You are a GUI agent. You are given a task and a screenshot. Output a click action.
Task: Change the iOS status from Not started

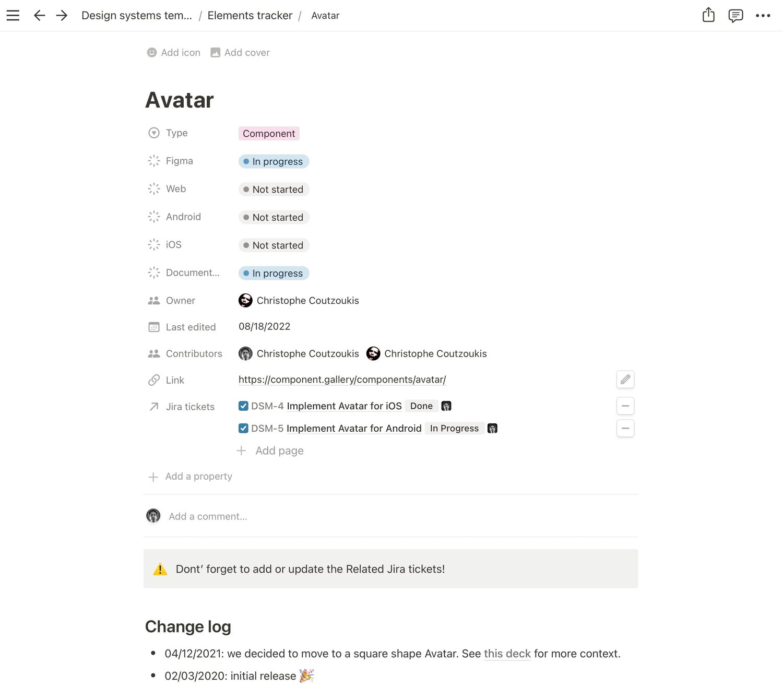[274, 245]
